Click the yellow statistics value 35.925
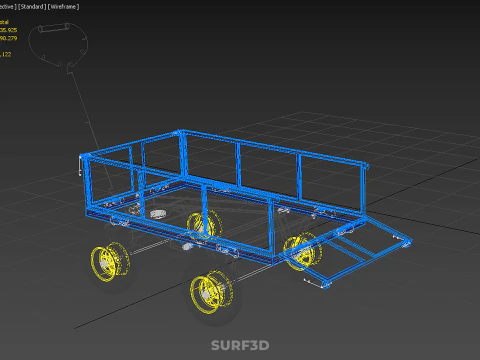480x360 pixels. pos(8,30)
